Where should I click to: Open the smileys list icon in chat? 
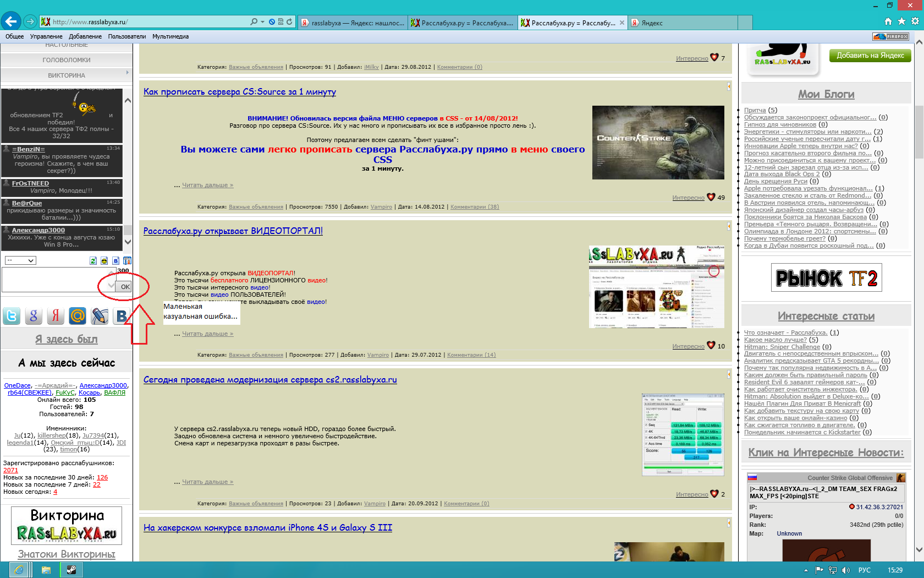[104, 260]
